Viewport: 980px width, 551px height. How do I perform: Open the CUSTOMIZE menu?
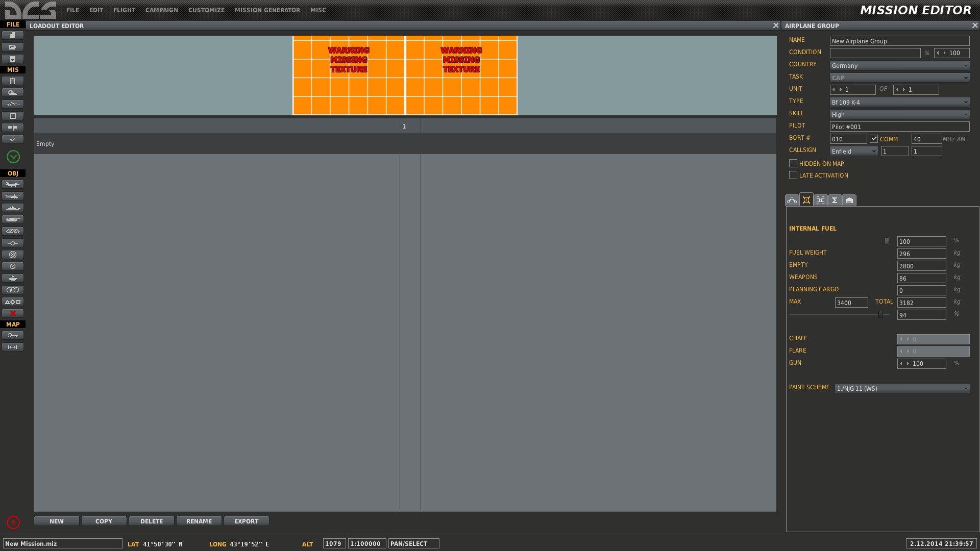[x=206, y=10]
